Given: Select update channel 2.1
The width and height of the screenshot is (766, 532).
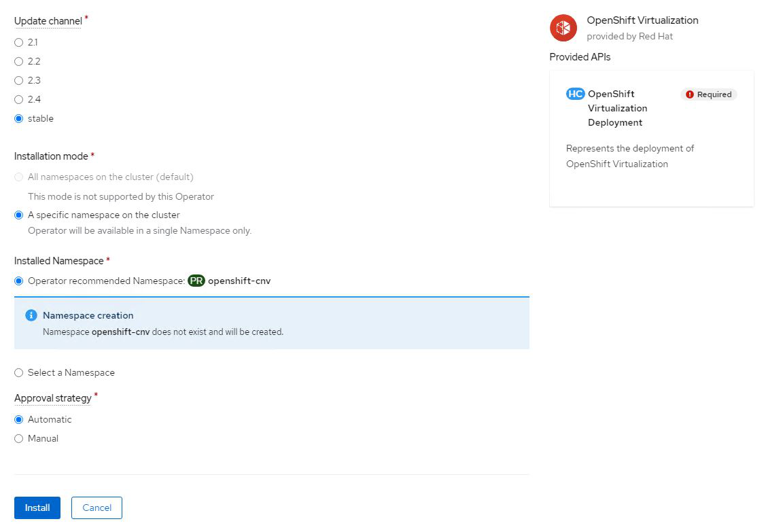Looking at the screenshot, I should 19,42.
